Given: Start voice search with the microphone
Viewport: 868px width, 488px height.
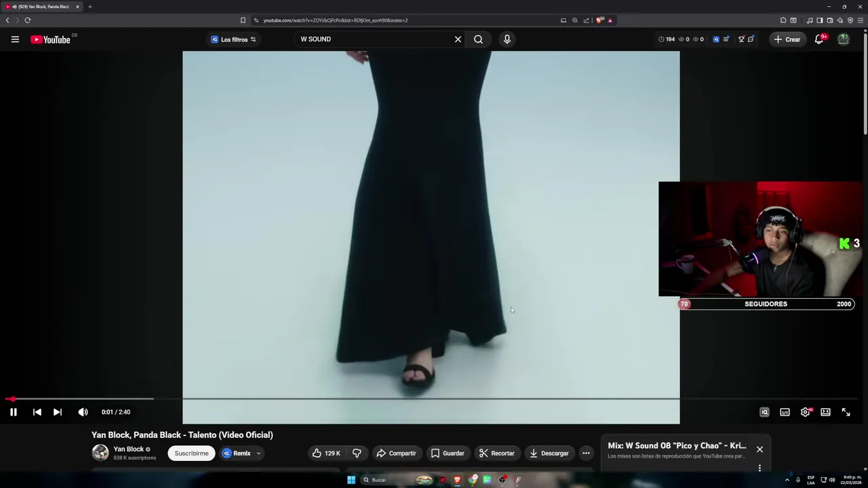Looking at the screenshot, I should (507, 39).
